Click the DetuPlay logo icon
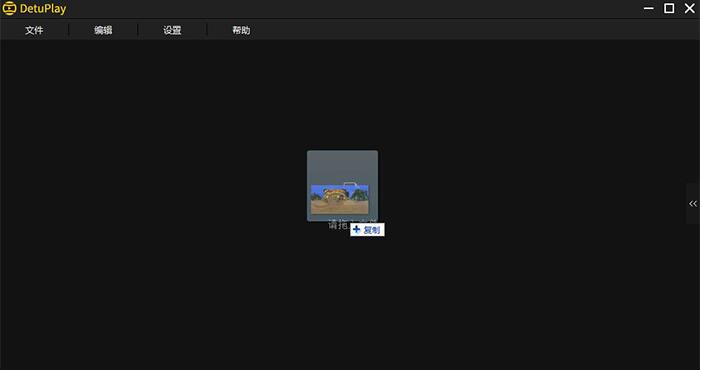This screenshot has height=370, width=701. click(9, 8)
